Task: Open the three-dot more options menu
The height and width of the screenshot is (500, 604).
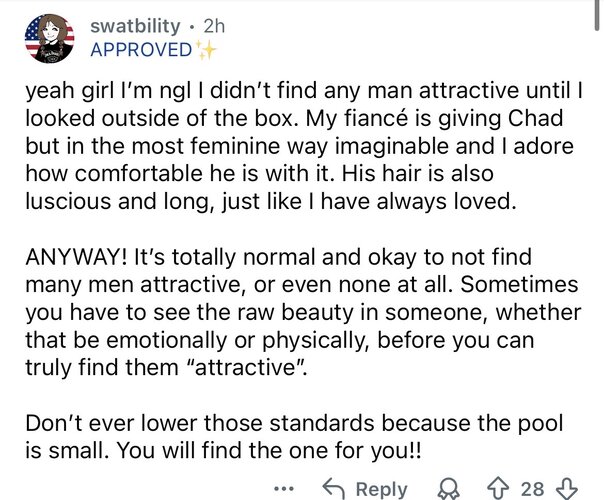Action: pos(284,489)
